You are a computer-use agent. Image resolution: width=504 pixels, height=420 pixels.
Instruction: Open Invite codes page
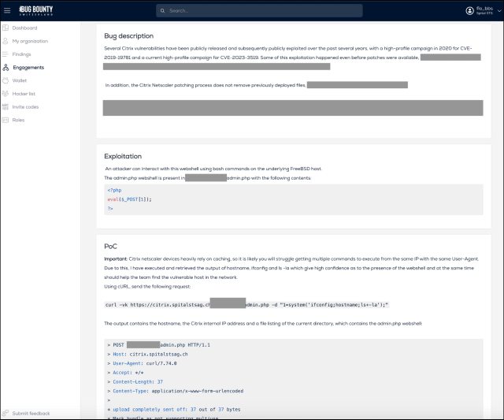(x=25, y=107)
